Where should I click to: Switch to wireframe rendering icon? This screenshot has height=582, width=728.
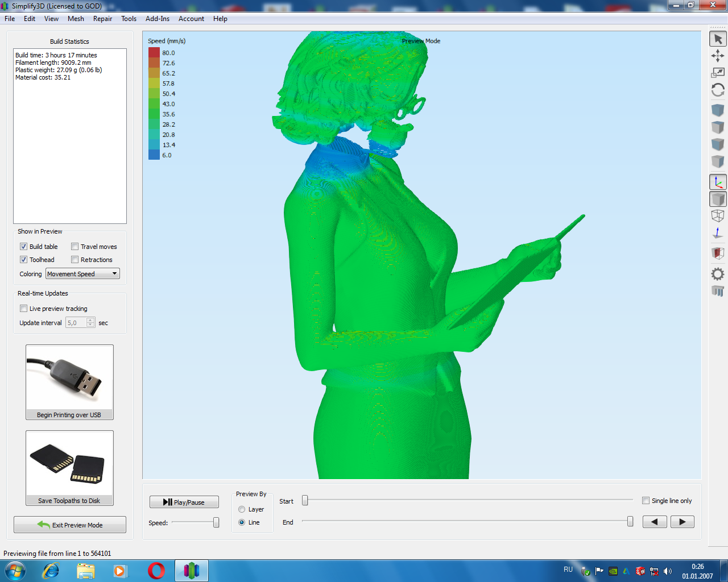click(x=718, y=216)
